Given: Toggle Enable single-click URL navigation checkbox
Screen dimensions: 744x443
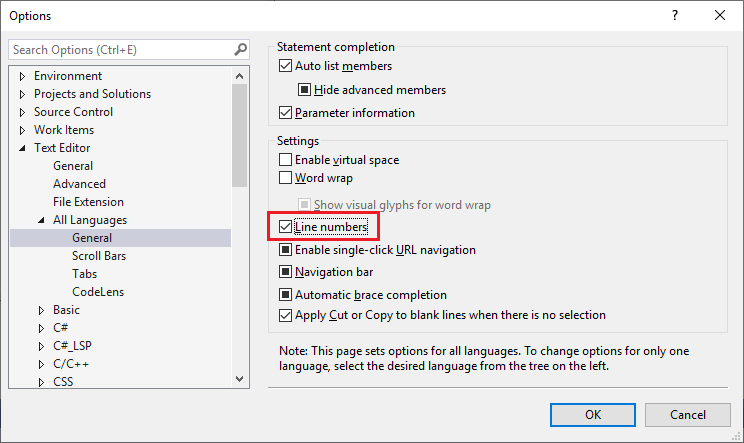Looking at the screenshot, I should pos(285,250).
